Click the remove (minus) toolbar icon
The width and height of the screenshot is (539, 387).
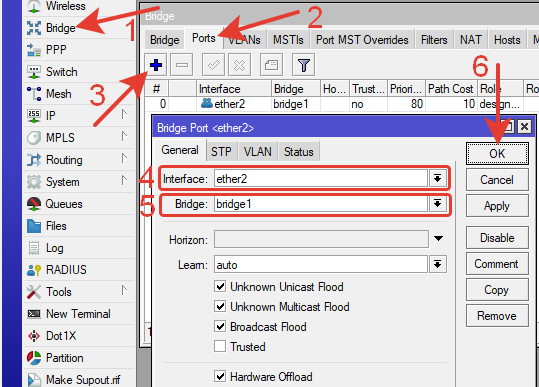pyautogui.click(x=182, y=65)
